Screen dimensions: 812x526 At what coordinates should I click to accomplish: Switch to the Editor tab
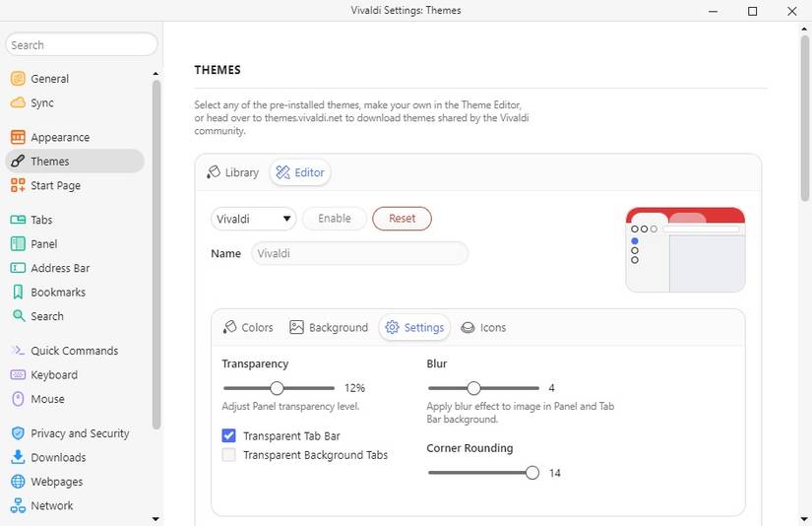tap(300, 172)
